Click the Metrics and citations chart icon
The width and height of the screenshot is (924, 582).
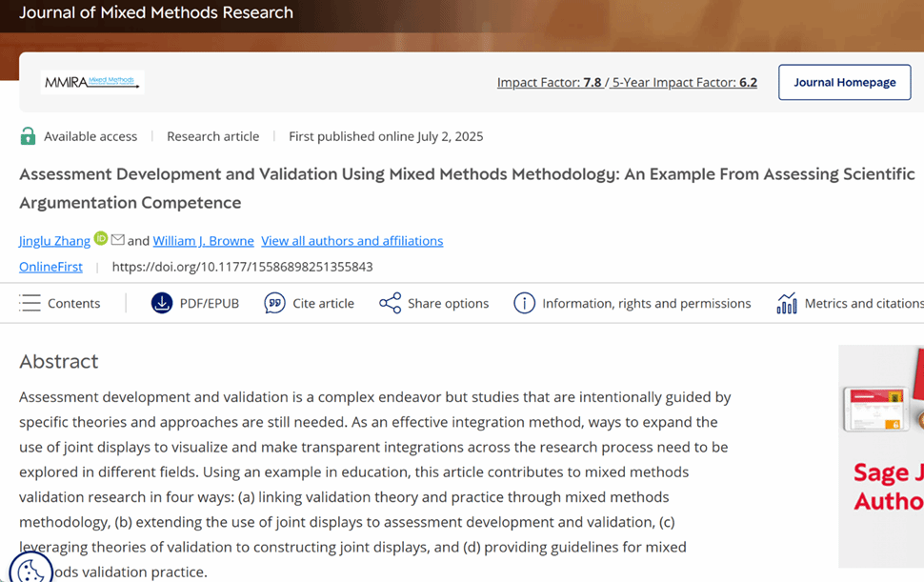point(787,303)
